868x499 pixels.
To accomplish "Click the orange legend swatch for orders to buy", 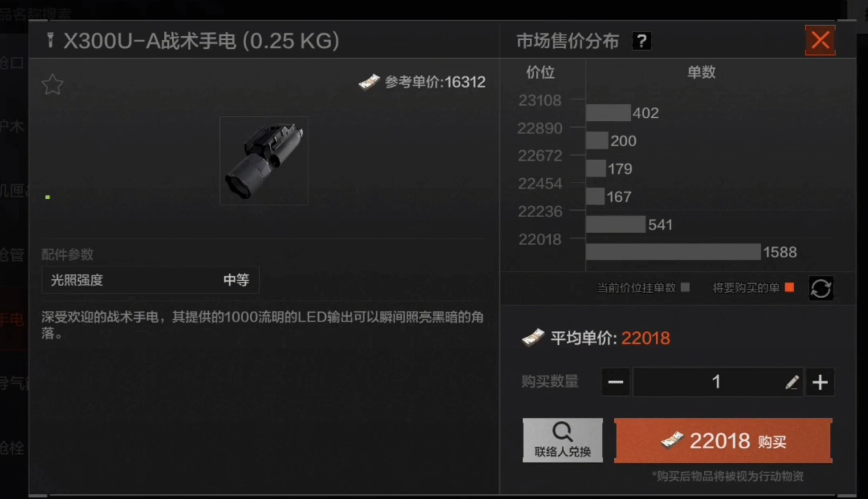I will (789, 288).
